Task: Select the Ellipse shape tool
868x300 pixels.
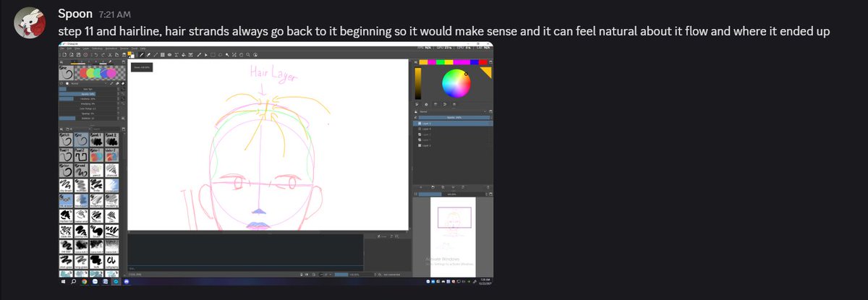Action: 169,55
